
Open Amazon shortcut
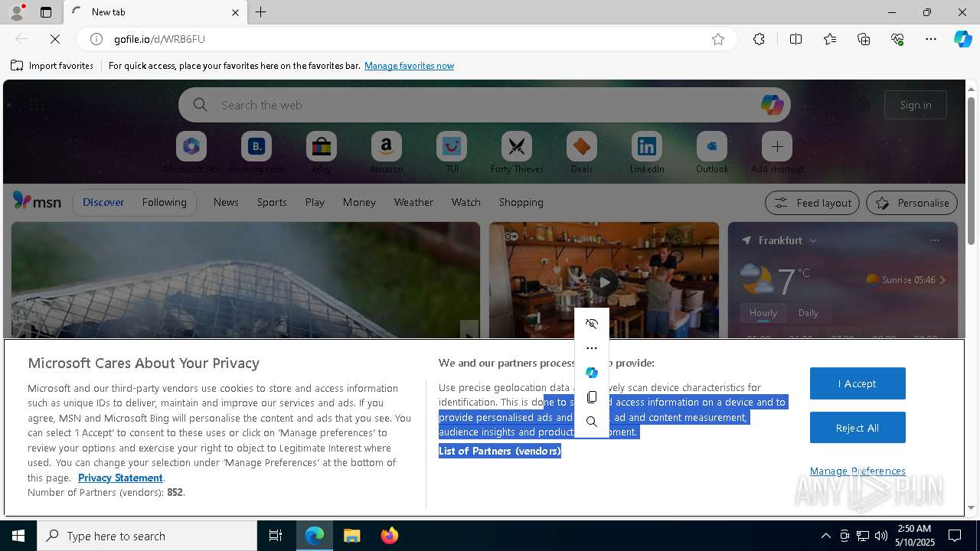[x=386, y=152]
